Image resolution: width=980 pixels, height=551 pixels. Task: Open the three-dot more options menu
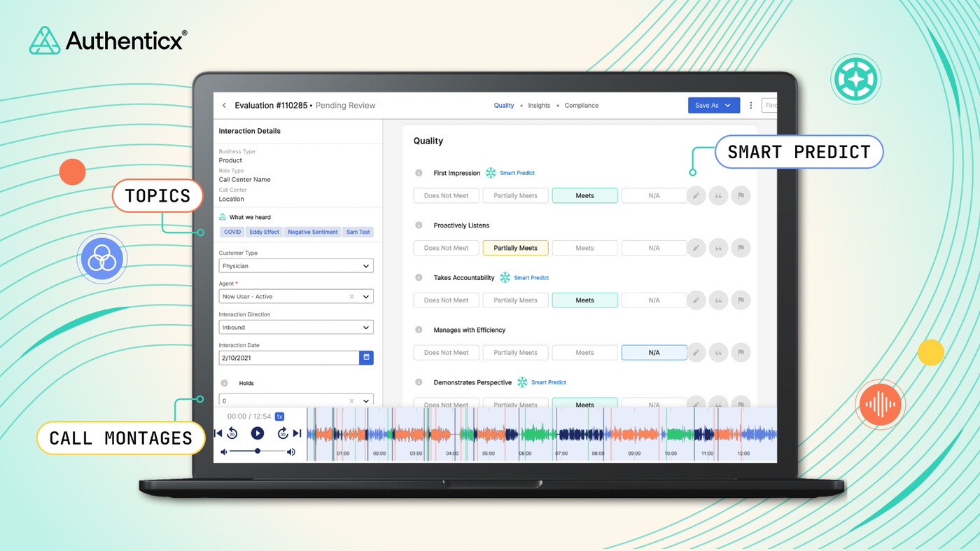751,106
